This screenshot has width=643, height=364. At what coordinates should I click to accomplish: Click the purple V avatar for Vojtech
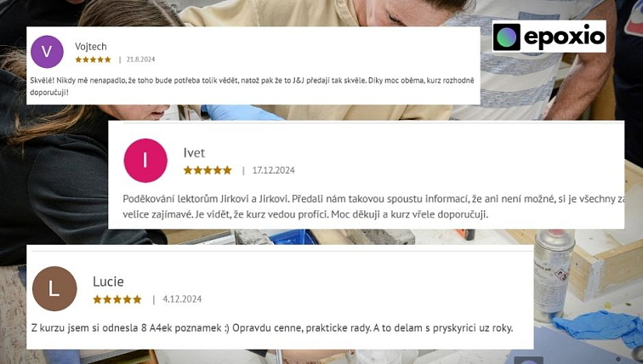[47, 52]
